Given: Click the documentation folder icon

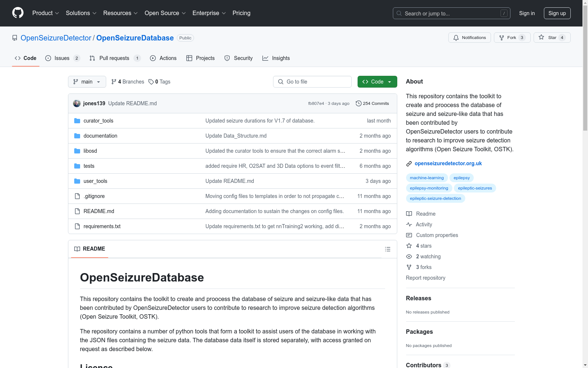Looking at the screenshot, I should pos(77,136).
